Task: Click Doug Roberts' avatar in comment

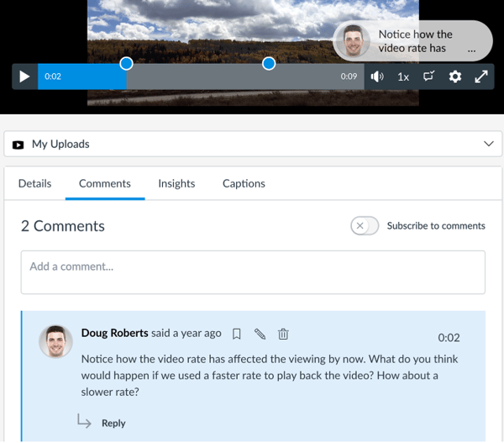Action: (55, 341)
